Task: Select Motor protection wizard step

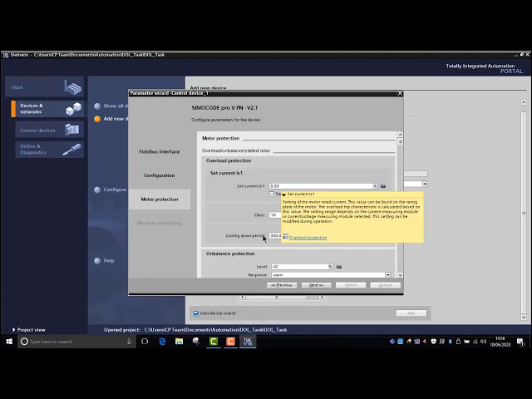Action: pyautogui.click(x=160, y=199)
